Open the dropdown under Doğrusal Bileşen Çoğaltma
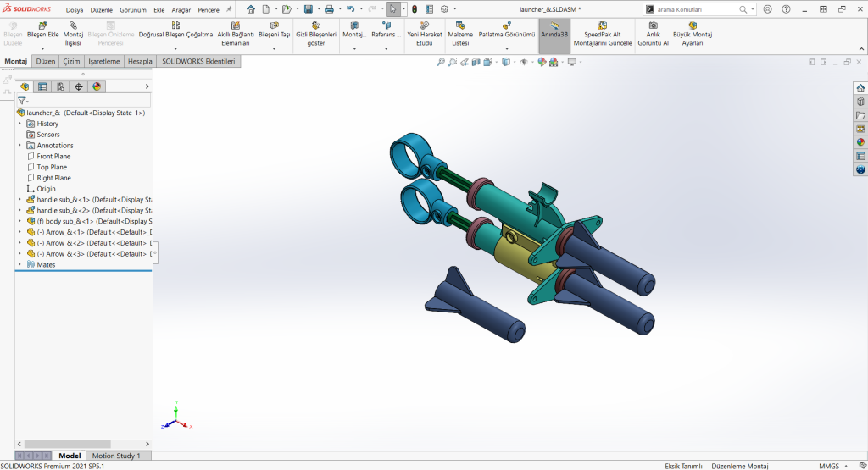This screenshot has width=868, height=470. [175, 49]
